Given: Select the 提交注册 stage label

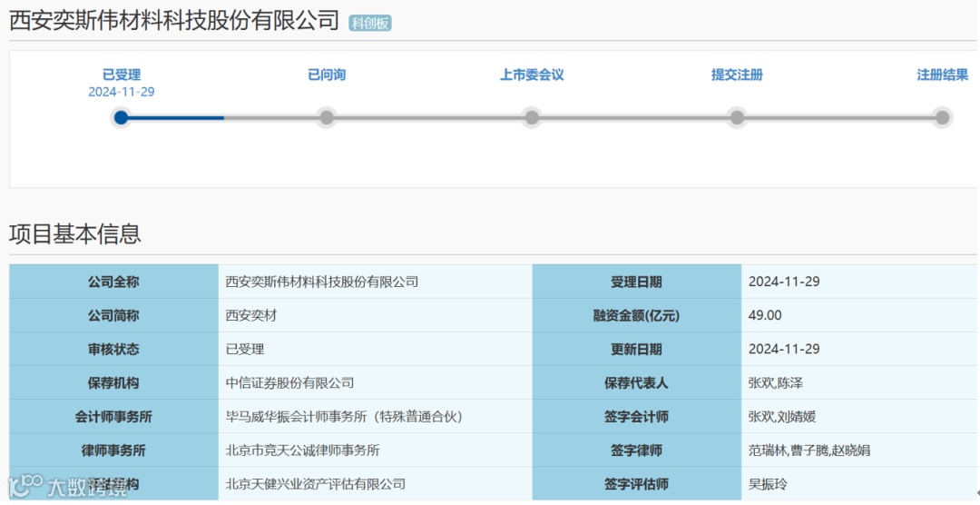Looking at the screenshot, I should (737, 75).
